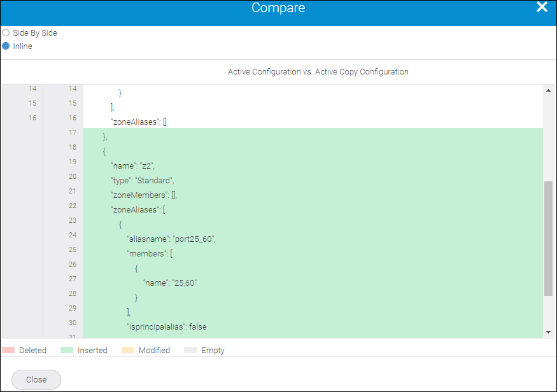Click the "name": "z2" inserted line

pos(133,166)
